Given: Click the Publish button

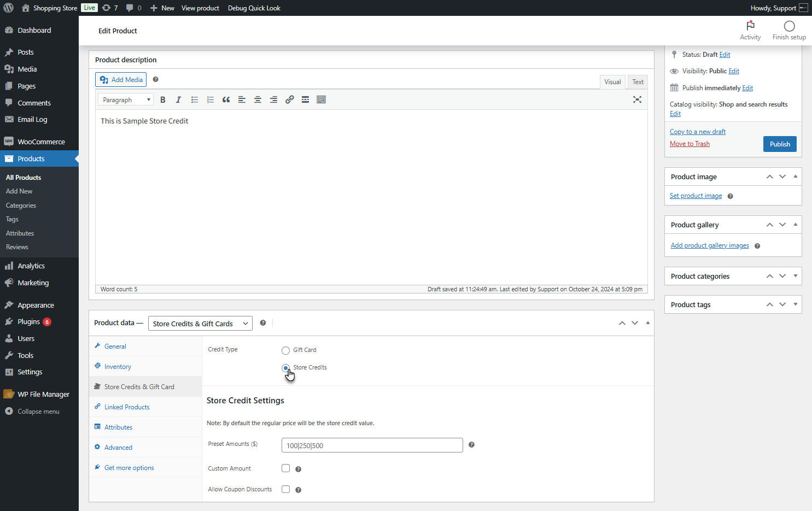Looking at the screenshot, I should coord(780,144).
